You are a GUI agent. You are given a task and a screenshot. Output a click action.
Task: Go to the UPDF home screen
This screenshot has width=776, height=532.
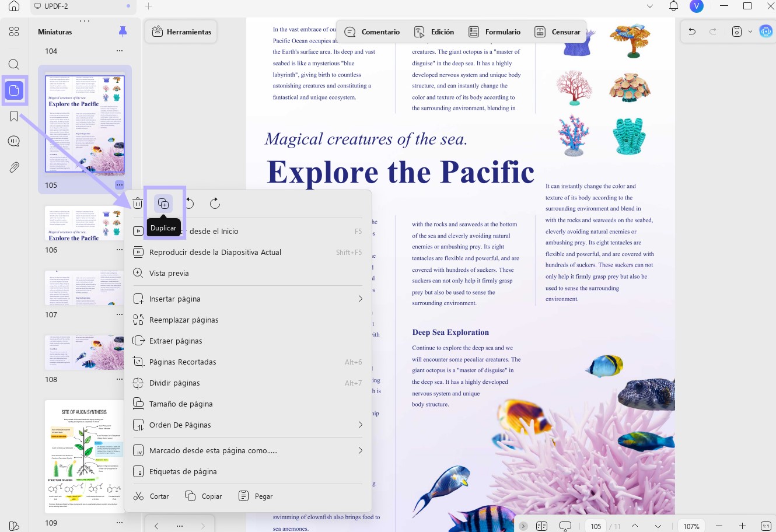coord(14,6)
